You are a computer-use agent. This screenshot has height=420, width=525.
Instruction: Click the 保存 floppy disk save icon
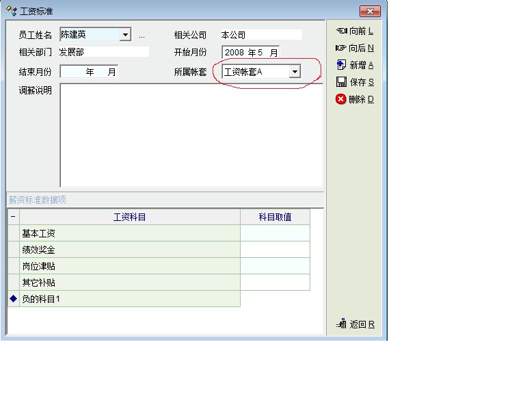(x=341, y=82)
